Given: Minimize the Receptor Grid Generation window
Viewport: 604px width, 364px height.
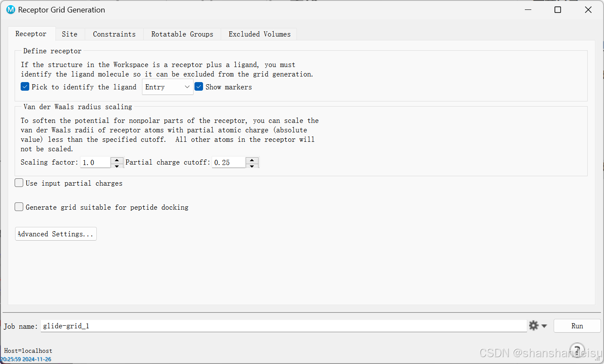Looking at the screenshot, I should pyautogui.click(x=528, y=9).
